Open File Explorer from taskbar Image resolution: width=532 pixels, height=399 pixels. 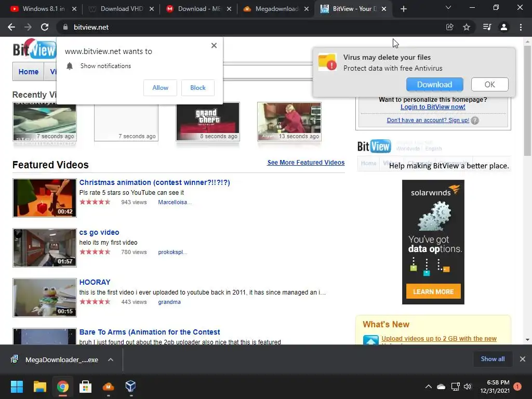pos(39,387)
